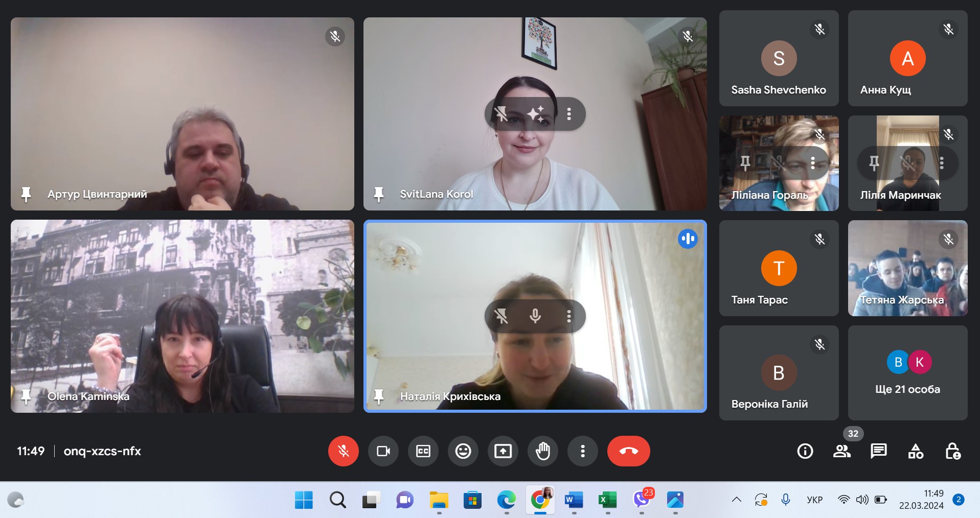Open more options menu in call bar

point(582,451)
